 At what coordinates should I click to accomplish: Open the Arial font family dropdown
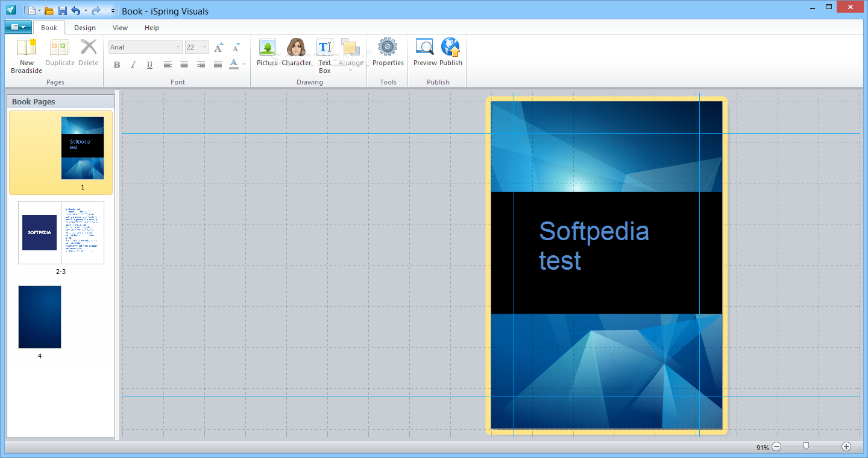coord(178,47)
